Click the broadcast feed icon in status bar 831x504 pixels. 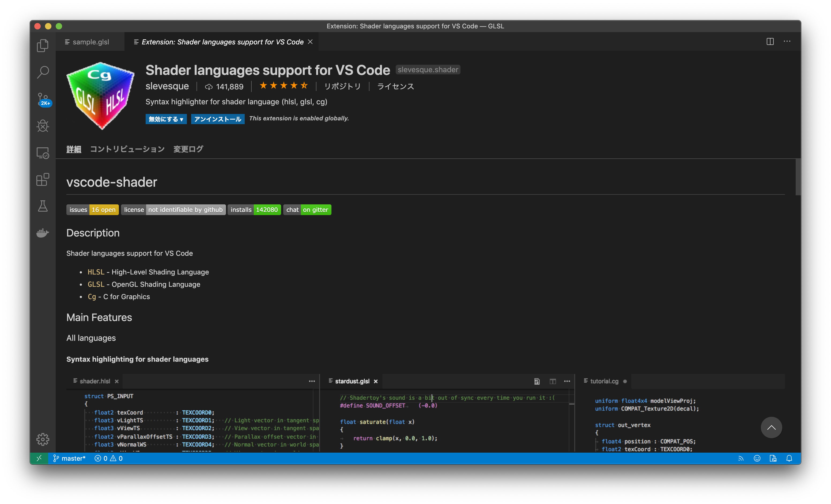pos(741,458)
